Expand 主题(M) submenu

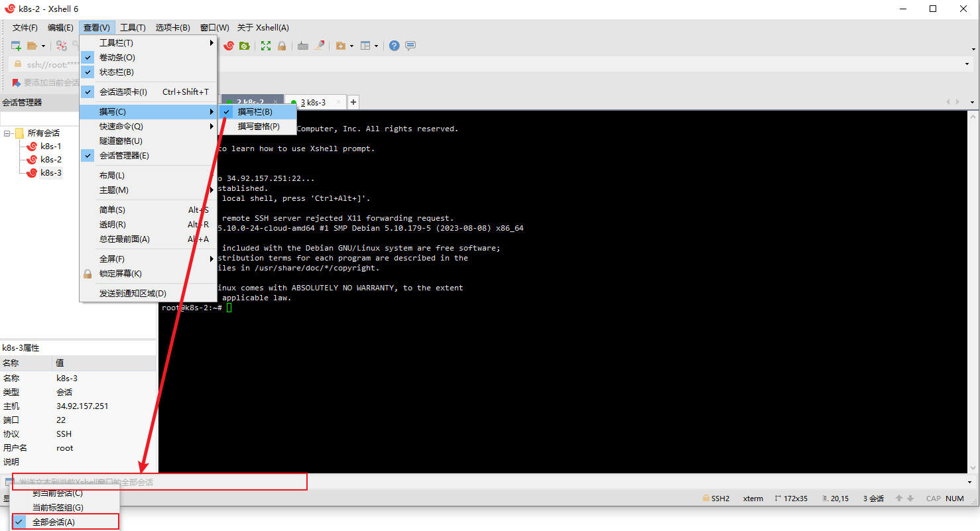point(148,190)
